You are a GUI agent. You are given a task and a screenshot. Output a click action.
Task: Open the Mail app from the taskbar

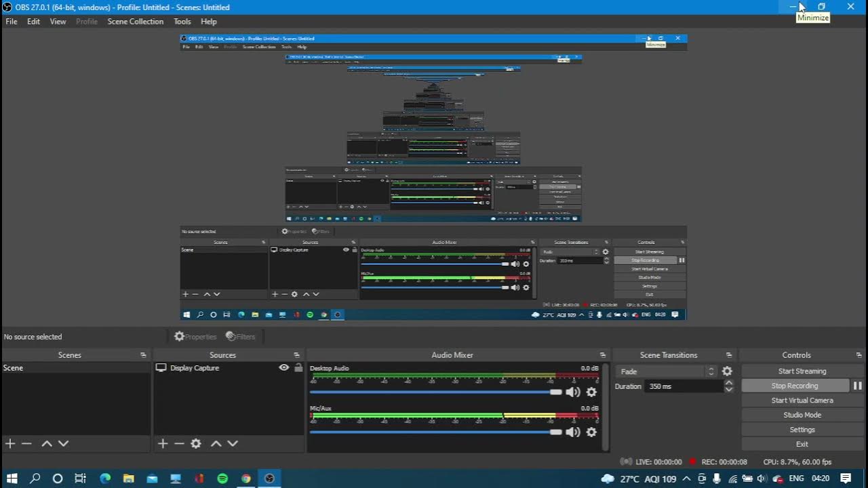(x=152, y=479)
